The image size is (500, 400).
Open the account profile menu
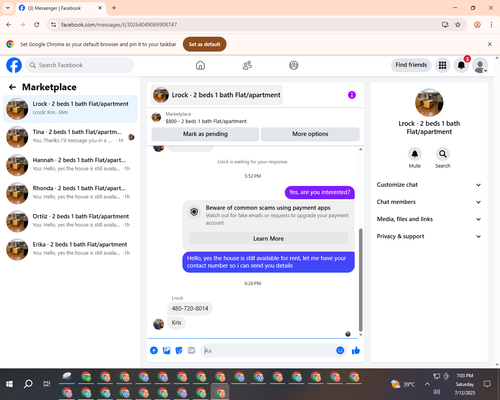480,65
